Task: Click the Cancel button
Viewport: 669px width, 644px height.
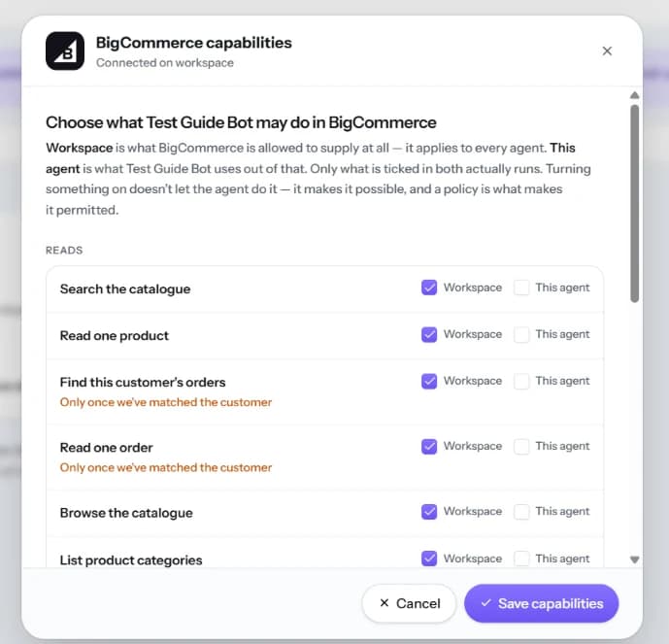Action: pyautogui.click(x=409, y=603)
